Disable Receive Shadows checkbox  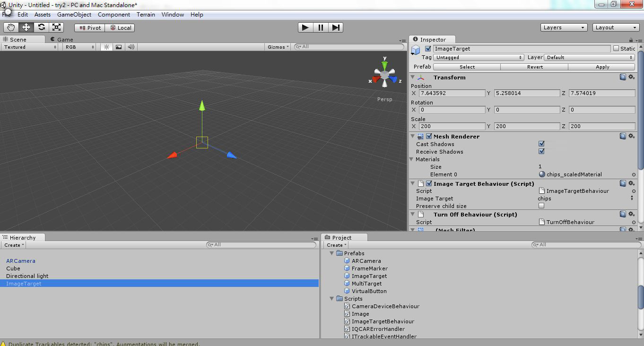tap(541, 151)
